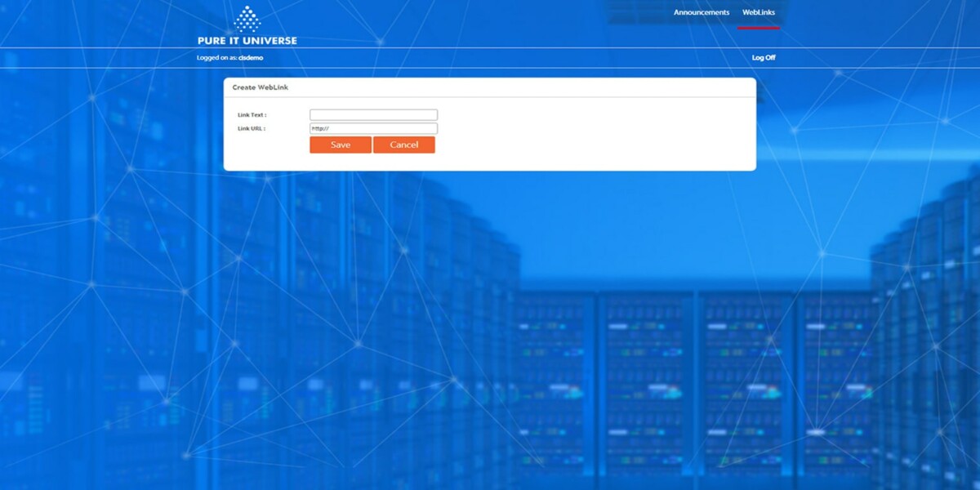Click the Link Text label
980x490 pixels.
pos(252,114)
